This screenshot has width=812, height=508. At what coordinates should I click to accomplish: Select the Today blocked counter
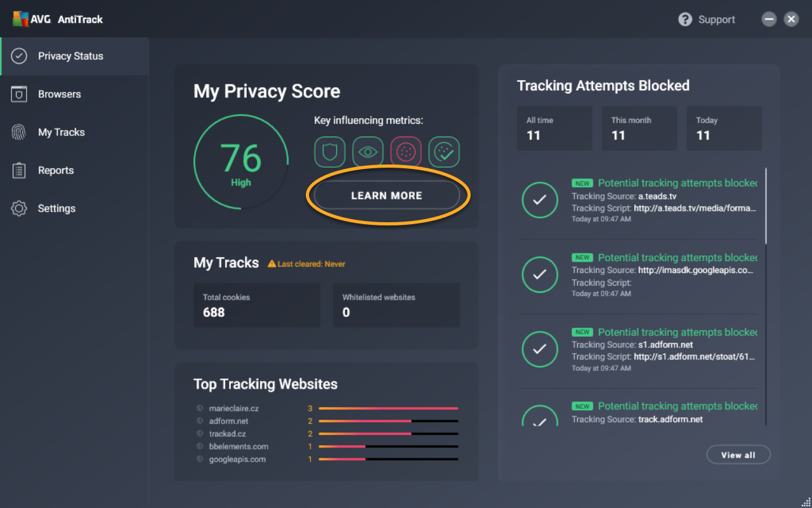pos(724,128)
